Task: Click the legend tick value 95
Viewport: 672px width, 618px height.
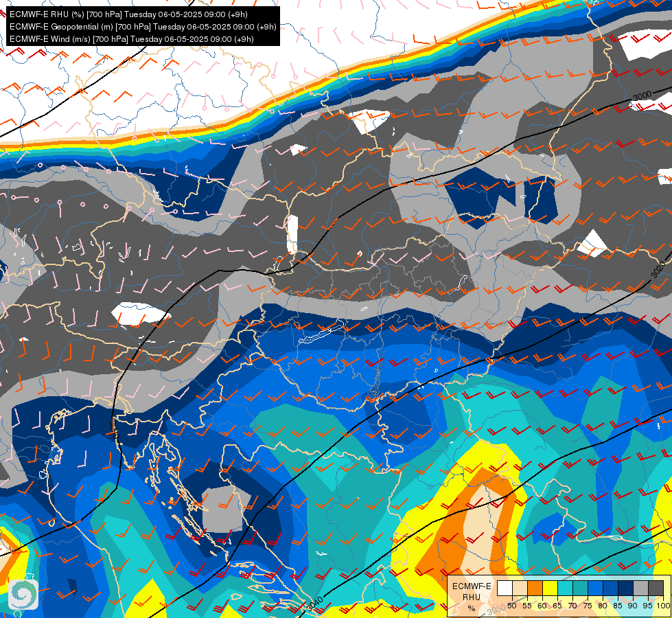Action: click(x=648, y=606)
